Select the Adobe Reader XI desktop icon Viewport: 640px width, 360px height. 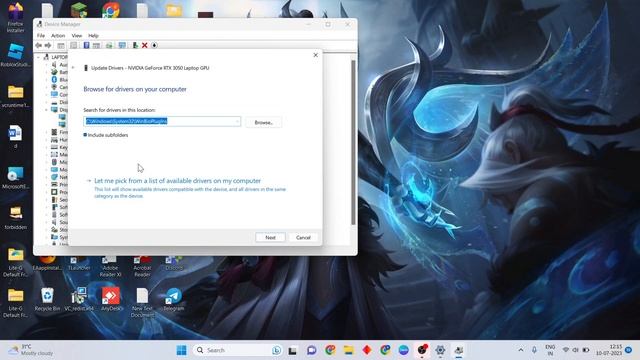point(110,267)
